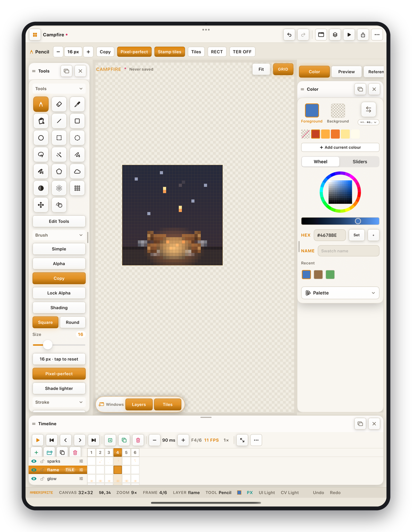
Task: Toggle Pixel-perfect in the top options bar
Action: pyautogui.click(x=134, y=52)
